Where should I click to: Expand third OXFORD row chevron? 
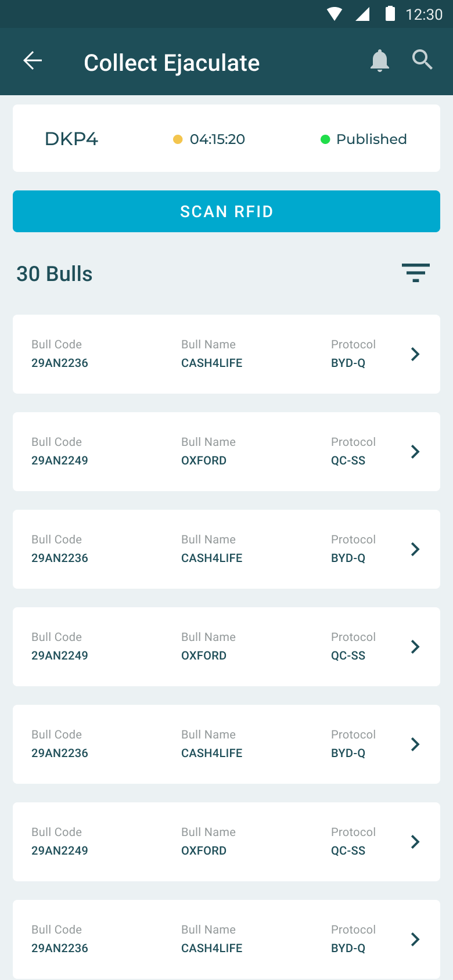click(x=415, y=842)
